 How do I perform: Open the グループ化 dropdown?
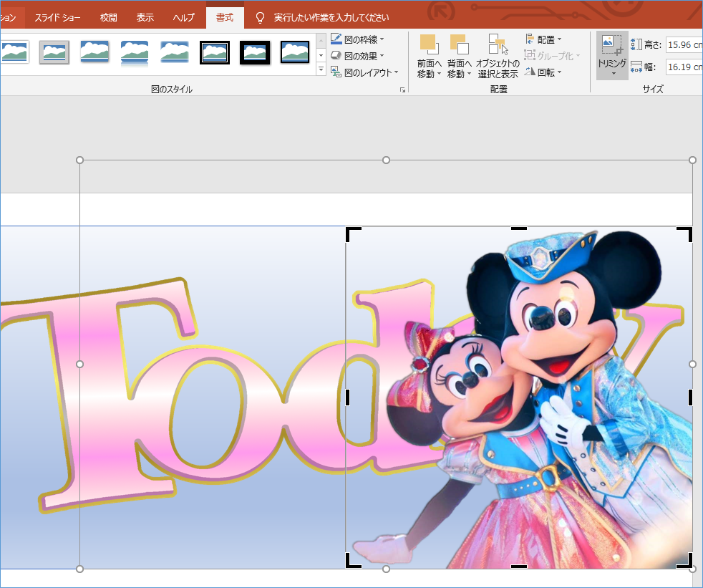pyautogui.click(x=553, y=56)
